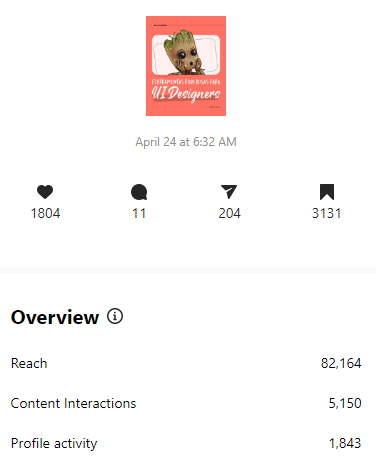Click the paper plane shares icon

point(229,192)
